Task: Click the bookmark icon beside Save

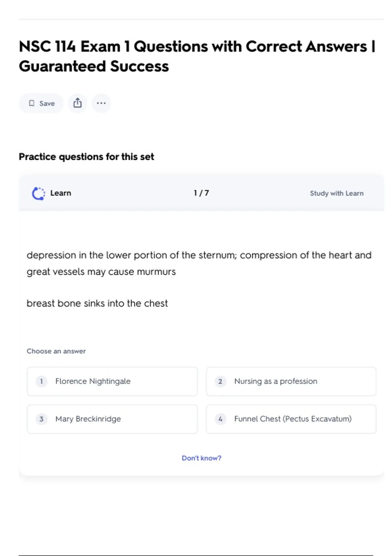Action: pos(32,103)
